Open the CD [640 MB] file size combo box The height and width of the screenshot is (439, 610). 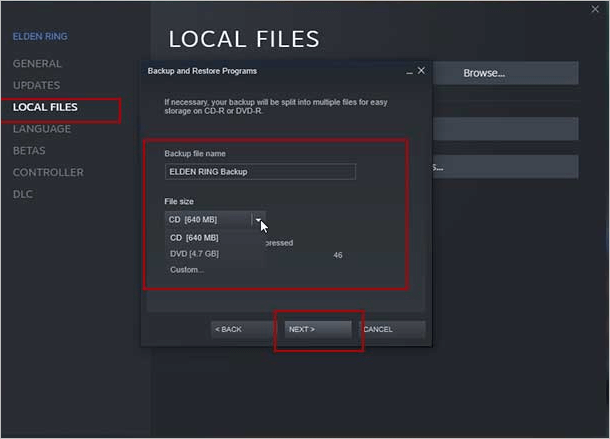pos(208,219)
